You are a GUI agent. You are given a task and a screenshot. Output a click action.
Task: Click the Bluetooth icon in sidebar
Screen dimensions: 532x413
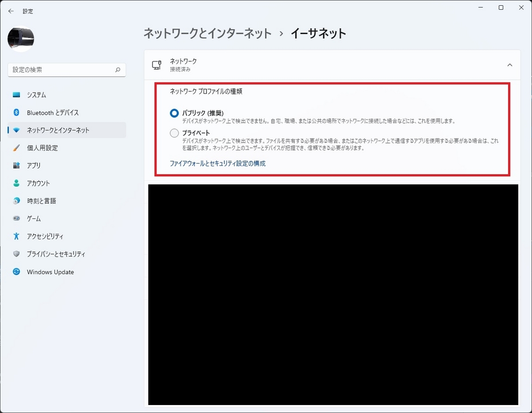tap(16, 113)
